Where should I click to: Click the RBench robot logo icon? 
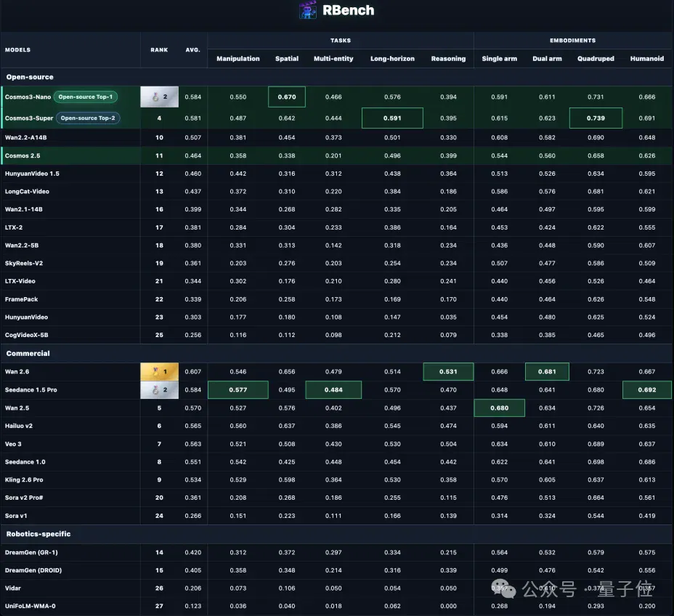click(x=308, y=10)
